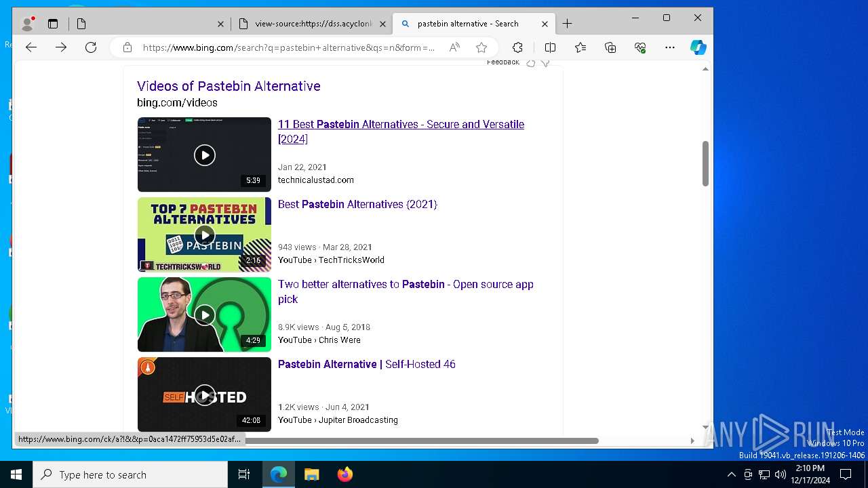The image size is (868, 488).
Task: Click the bing.com/videos source text
Action: [x=177, y=103]
